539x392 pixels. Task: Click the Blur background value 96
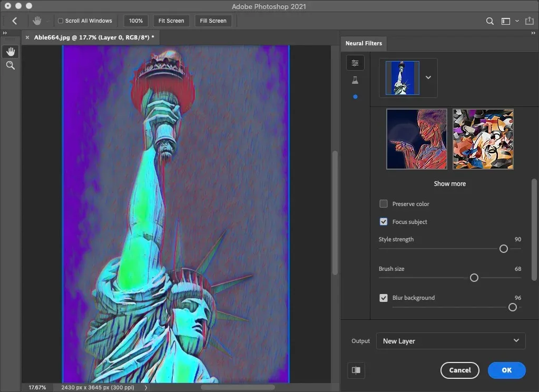(518, 298)
